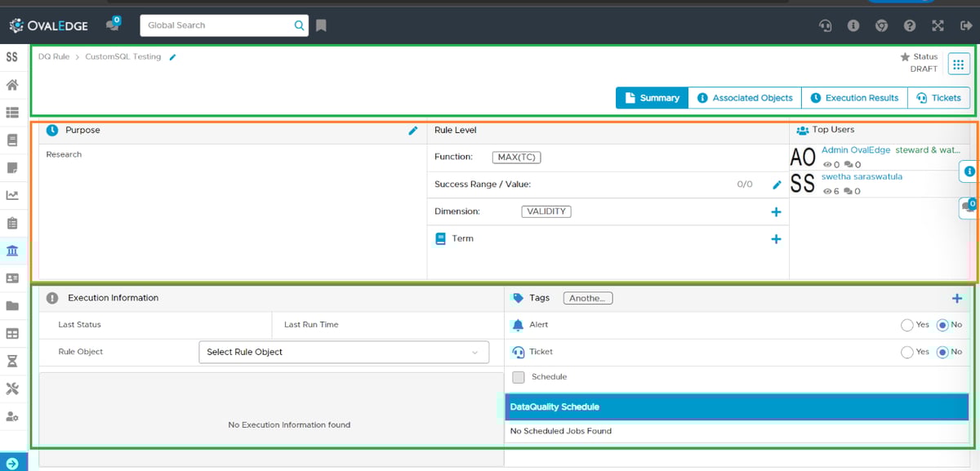Switch to the Execution Results tab
The height and width of the screenshot is (471, 980).
854,97
